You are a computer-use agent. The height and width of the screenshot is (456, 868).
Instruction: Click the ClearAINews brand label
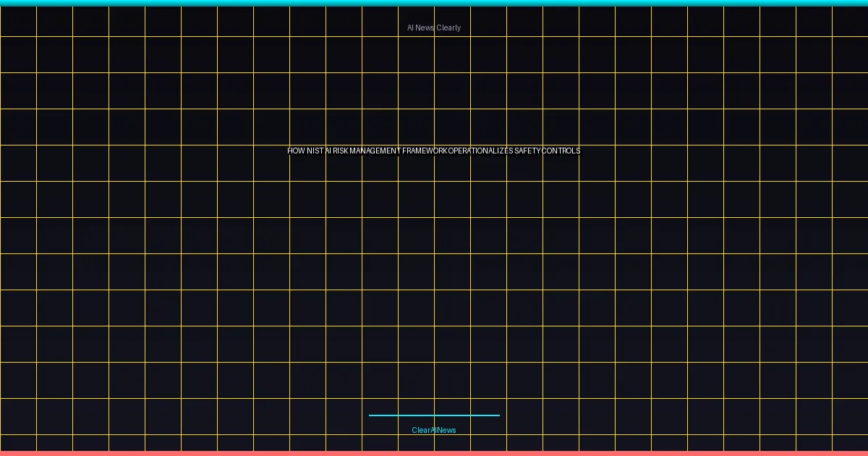(x=434, y=430)
